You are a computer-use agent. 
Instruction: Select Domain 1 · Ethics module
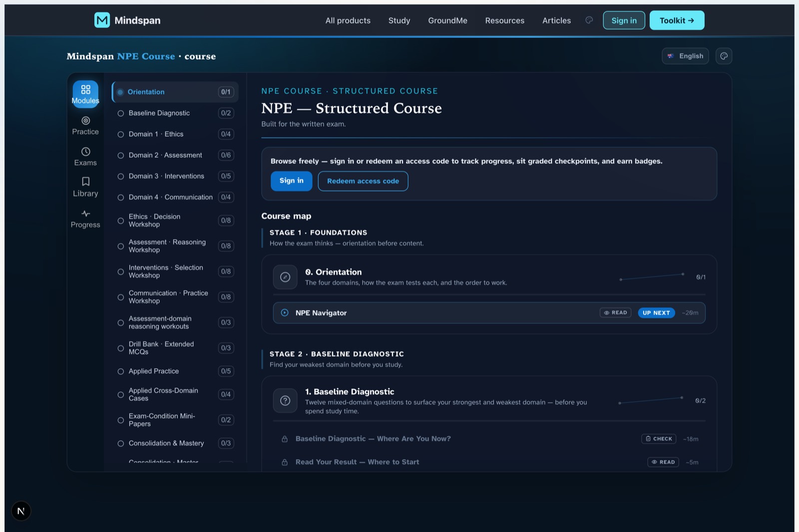click(x=175, y=134)
